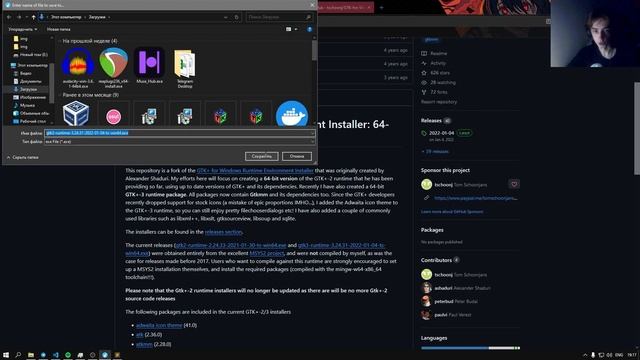Open adwaita icon theme link
Viewport: 640px width, 360px height.
point(159,325)
